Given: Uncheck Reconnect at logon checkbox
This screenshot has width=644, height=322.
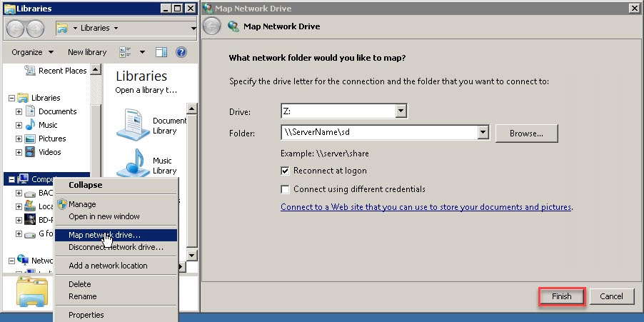Looking at the screenshot, I should [x=286, y=171].
